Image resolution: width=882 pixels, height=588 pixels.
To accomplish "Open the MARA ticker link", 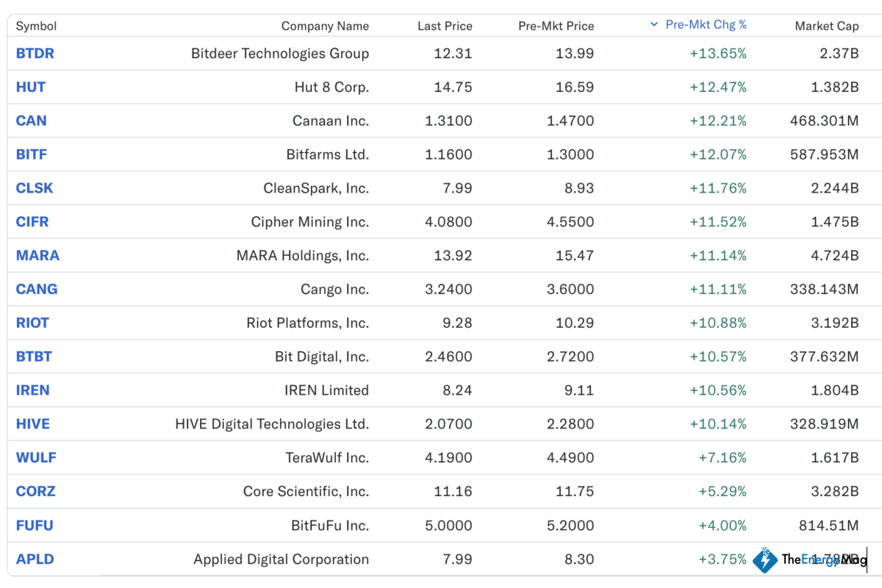I will tap(37, 256).
